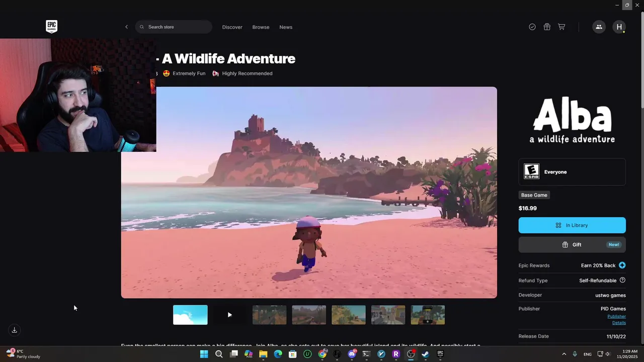Select the third media thumbnail
644x362 pixels.
269,315
